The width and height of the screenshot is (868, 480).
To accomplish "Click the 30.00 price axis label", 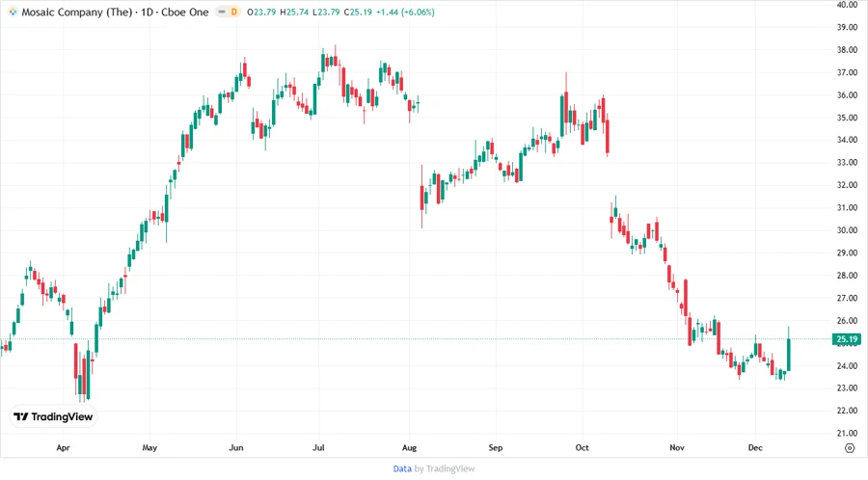I will click(847, 230).
